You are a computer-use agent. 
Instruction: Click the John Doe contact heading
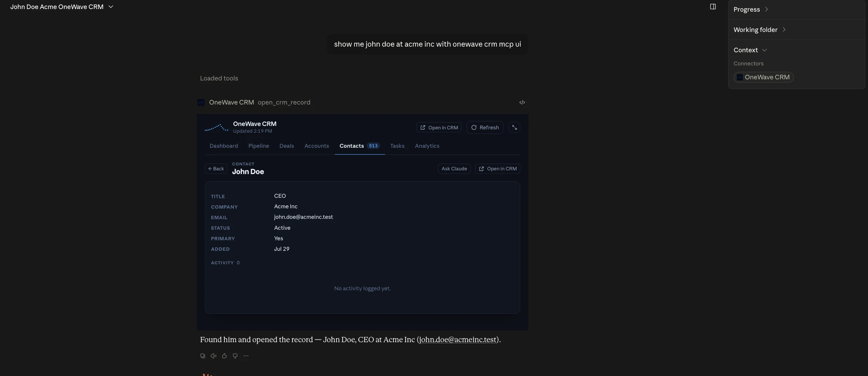[x=248, y=172]
